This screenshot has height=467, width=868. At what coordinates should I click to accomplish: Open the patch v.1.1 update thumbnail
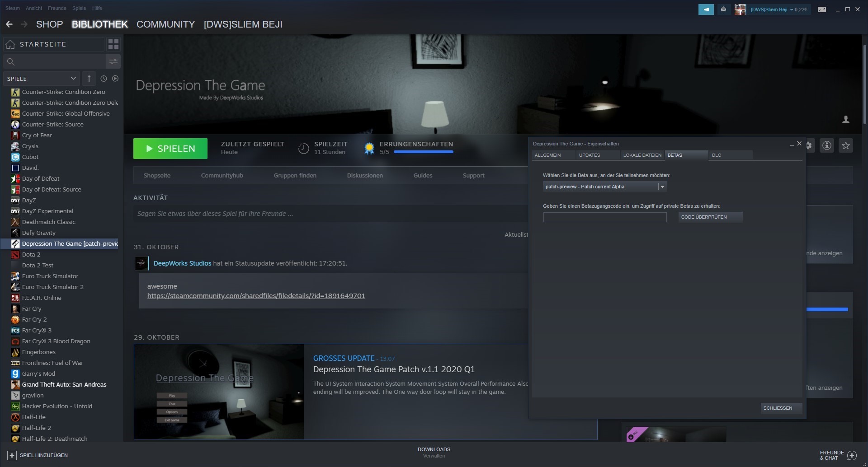(x=219, y=392)
